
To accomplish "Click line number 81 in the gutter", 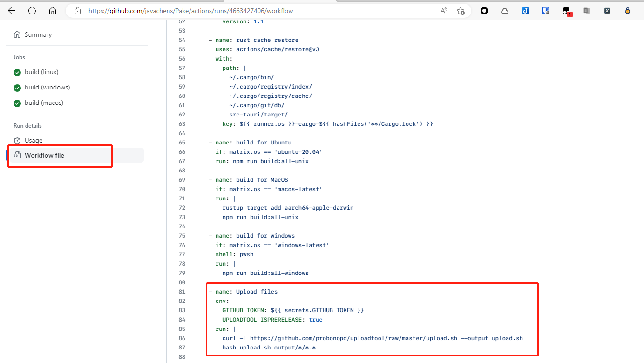I will point(182,292).
